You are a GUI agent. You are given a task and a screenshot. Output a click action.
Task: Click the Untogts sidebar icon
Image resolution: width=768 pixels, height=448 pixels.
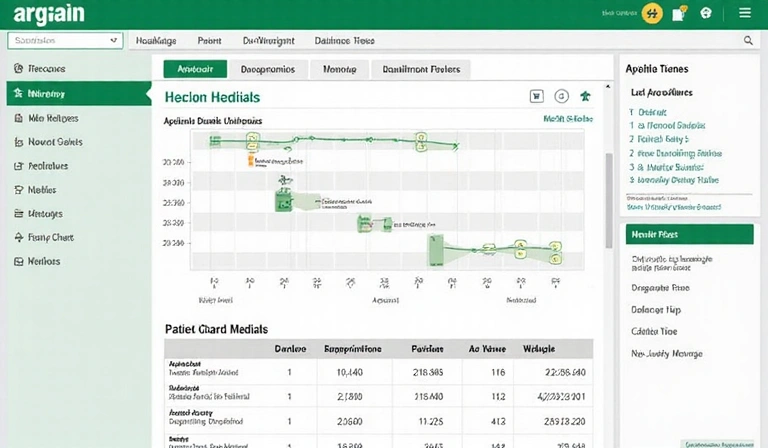[19, 213]
